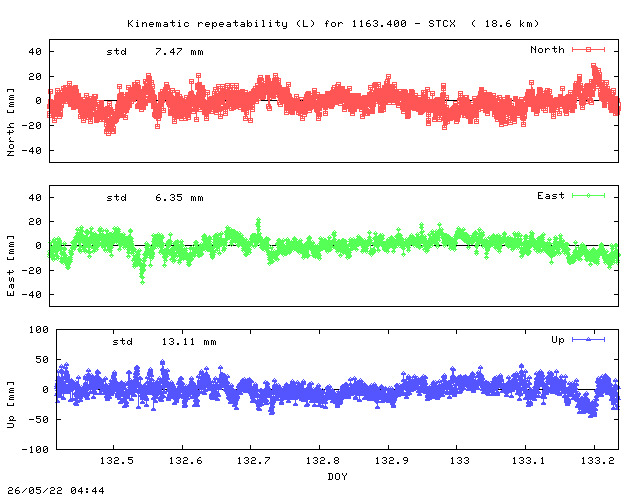
Task: Click the 'Up' legend label
Action: 558,340
